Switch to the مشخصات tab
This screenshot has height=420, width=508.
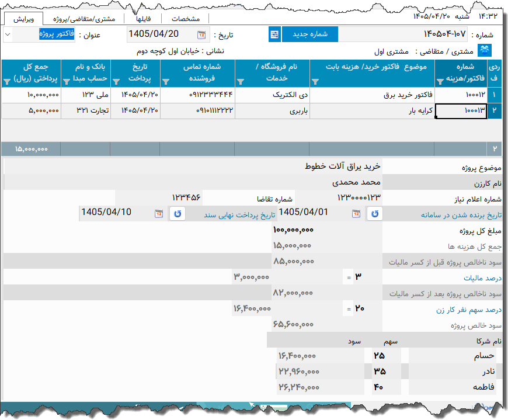(x=186, y=19)
